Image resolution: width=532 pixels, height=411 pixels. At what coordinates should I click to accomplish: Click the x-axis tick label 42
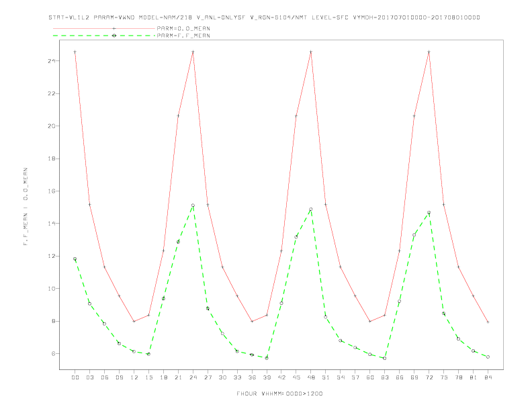click(281, 377)
